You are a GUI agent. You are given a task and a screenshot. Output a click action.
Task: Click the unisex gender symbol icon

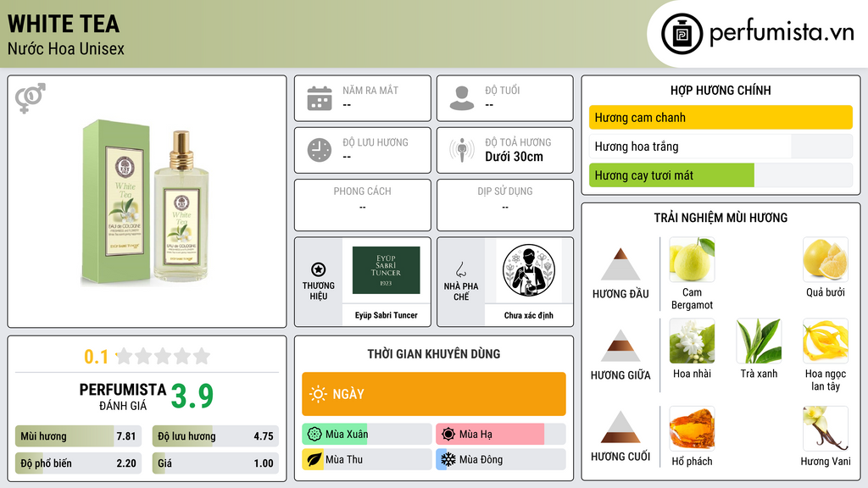tap(31, 98)
